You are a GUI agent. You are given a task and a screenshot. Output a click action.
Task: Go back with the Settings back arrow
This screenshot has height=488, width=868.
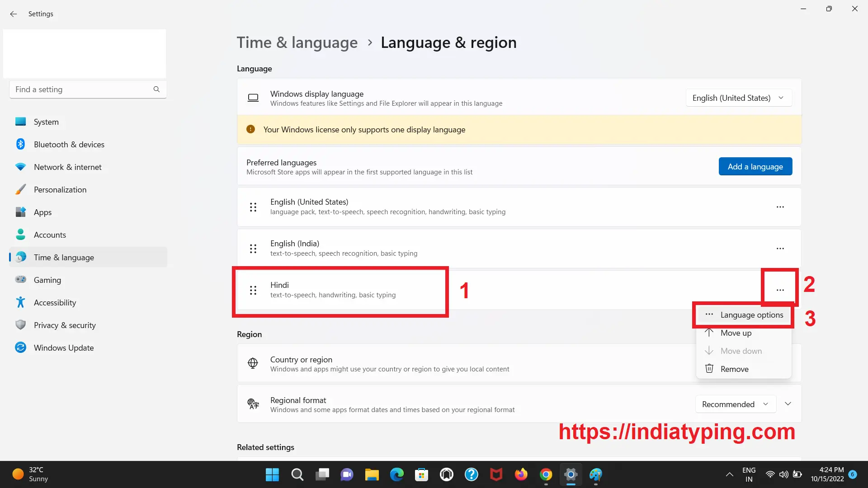[14, 14]
